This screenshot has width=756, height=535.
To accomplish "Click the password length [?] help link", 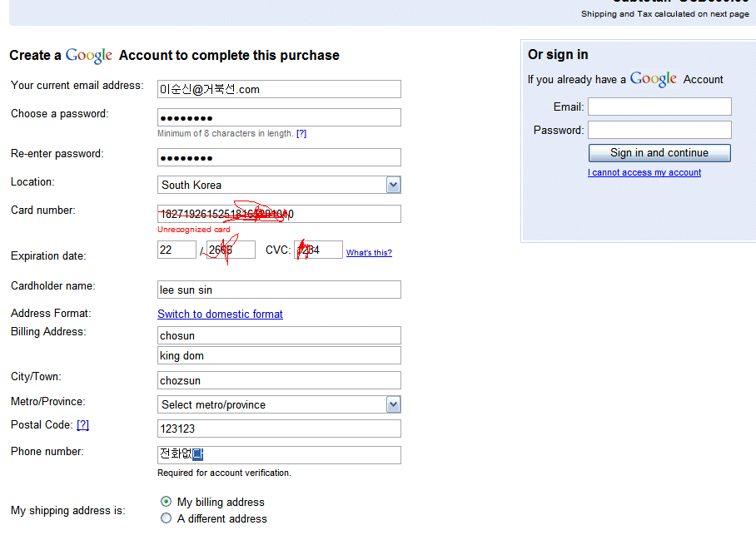I will (x=301, y=133).
